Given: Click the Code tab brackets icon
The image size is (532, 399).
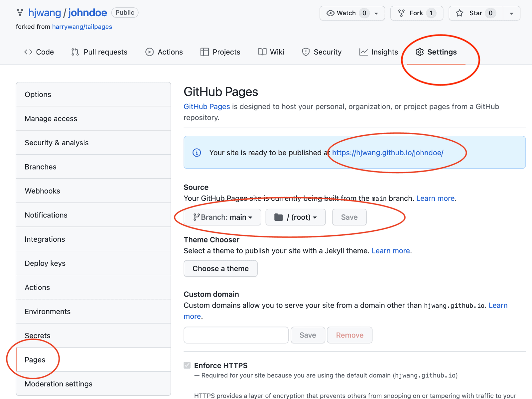Looking at the screenshot, I should [28, 52].
